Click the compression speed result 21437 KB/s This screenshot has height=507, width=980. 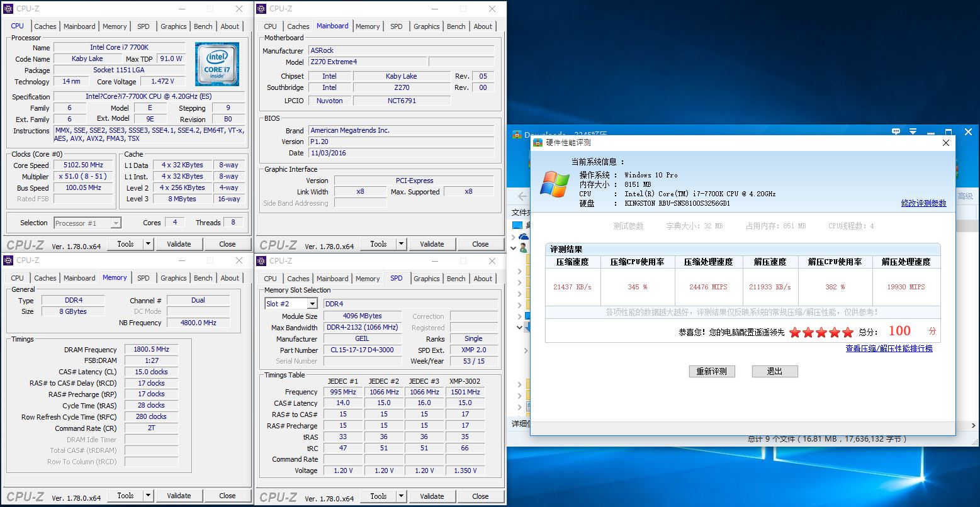pyautogui.click(x=573, y=287)
